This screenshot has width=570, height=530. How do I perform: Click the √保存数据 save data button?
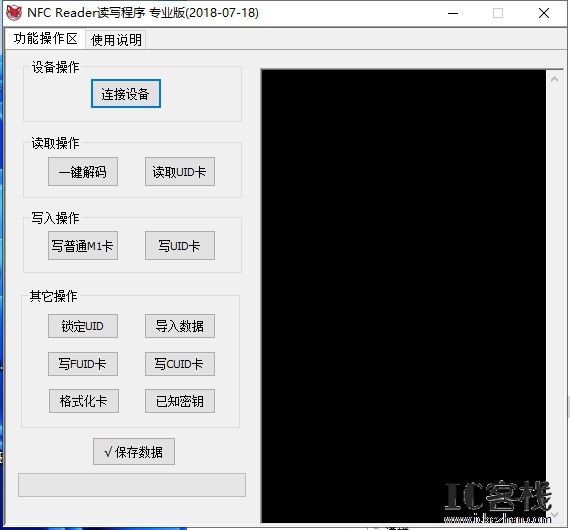(x=134, y=452)
